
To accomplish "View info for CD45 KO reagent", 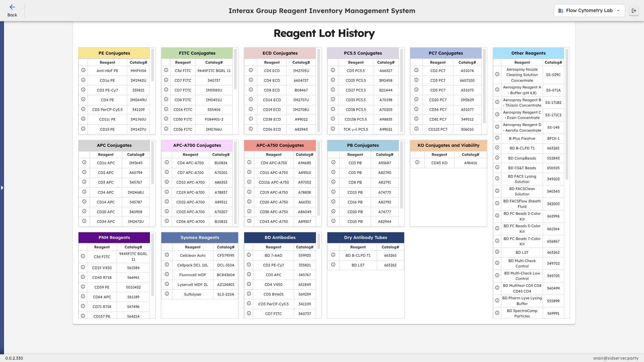I will [417, 163].
